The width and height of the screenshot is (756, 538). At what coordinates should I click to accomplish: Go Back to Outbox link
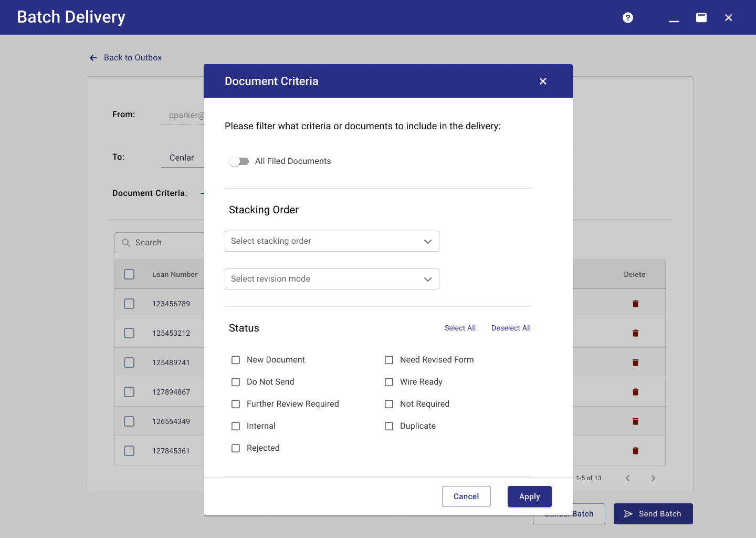click(x=133, y=58)
